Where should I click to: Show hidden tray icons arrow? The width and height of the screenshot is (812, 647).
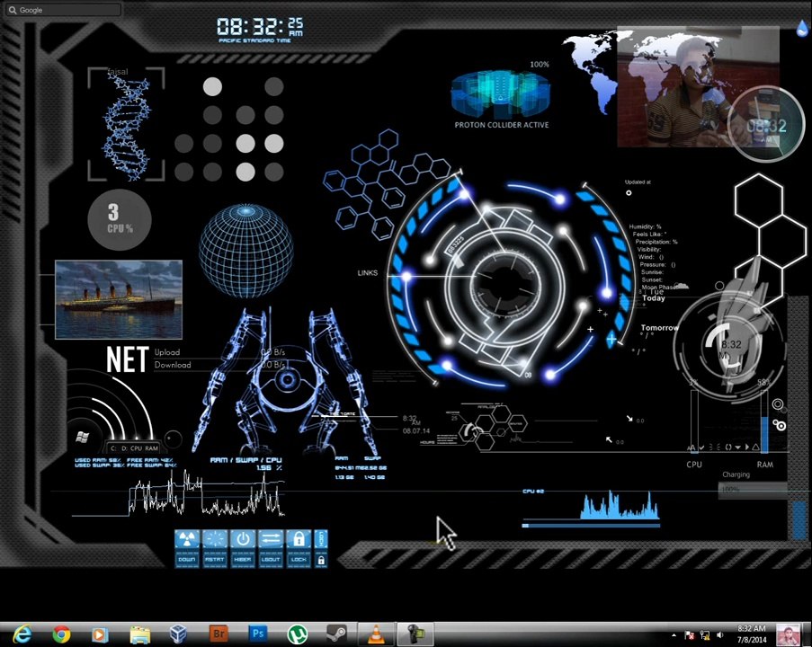674,635
